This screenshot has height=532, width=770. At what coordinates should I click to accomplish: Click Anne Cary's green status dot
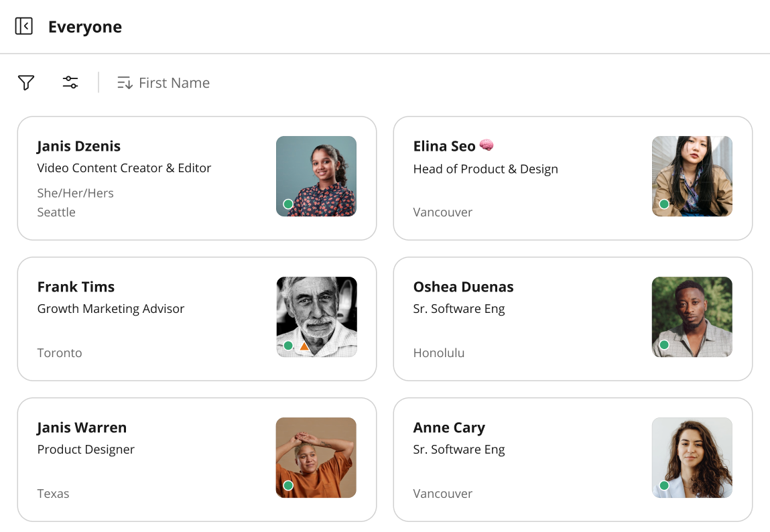coord(664,485)
